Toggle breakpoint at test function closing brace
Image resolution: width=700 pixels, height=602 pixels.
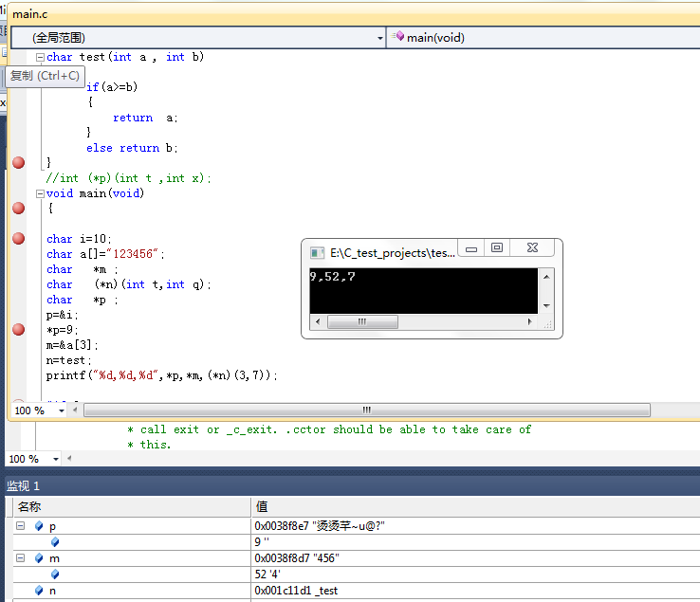tap(18, 163)
